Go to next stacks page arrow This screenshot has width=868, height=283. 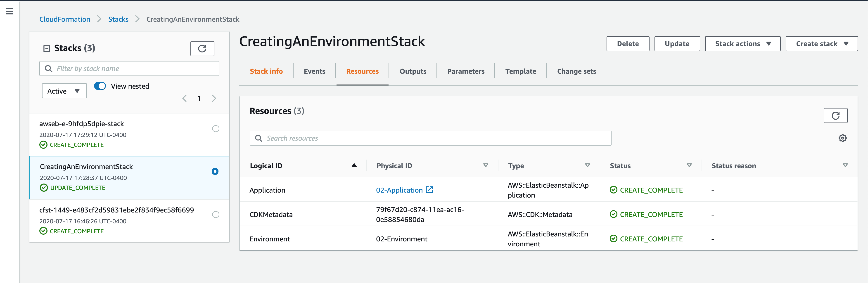(x=214, y=98)
